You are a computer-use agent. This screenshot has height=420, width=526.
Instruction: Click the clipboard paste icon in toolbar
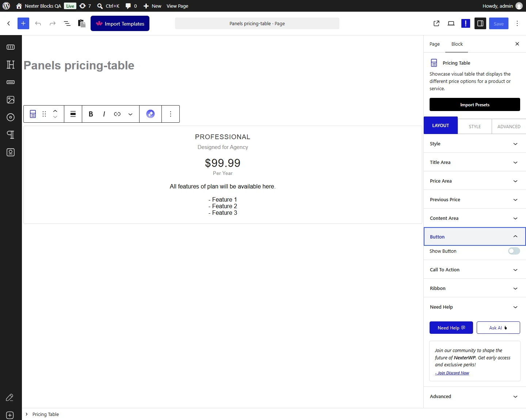click(82, 23)
